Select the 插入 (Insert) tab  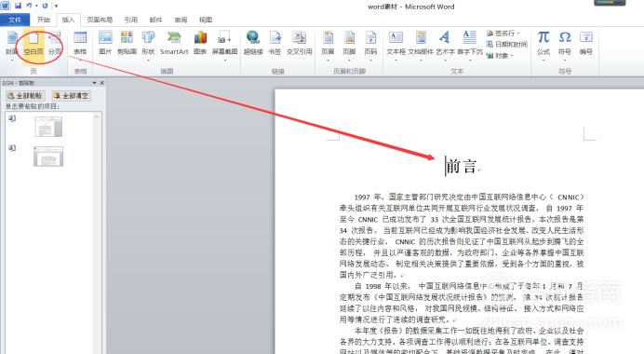(x=68, y=20)
